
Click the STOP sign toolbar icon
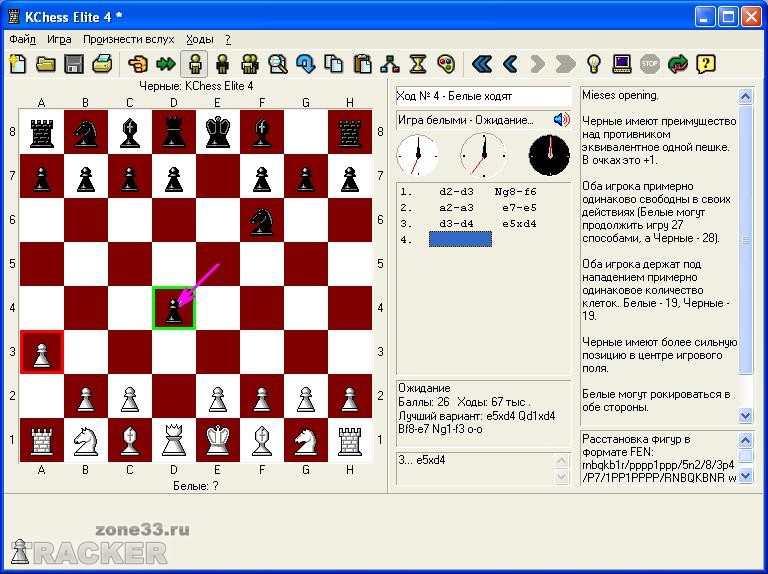coord(650,64)
